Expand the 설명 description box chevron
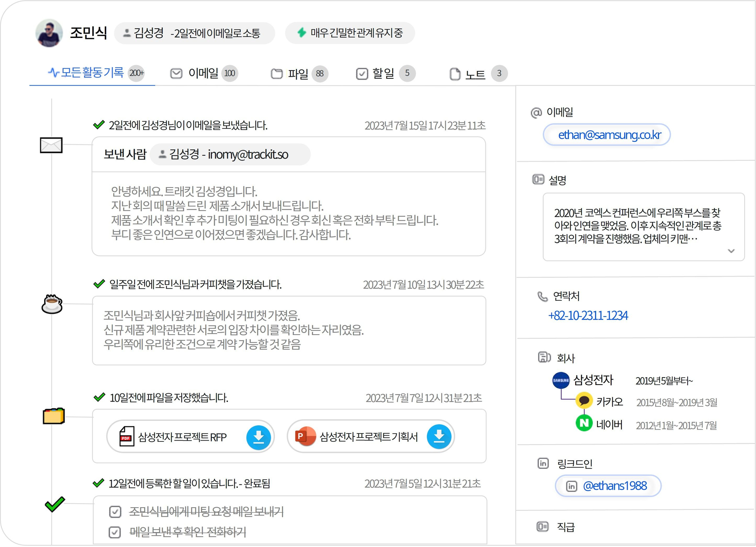This screenshot has height=547, width=756. click(731, 251)
